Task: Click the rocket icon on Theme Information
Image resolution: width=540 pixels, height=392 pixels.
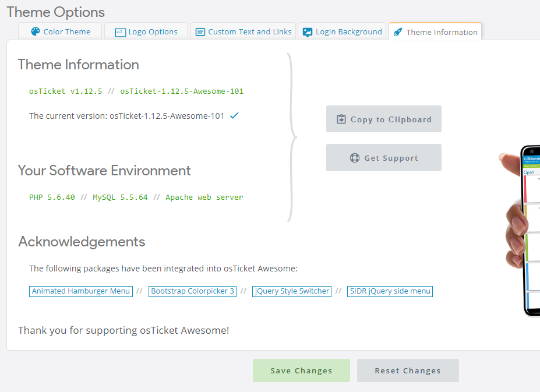Action: click(398, 32)
